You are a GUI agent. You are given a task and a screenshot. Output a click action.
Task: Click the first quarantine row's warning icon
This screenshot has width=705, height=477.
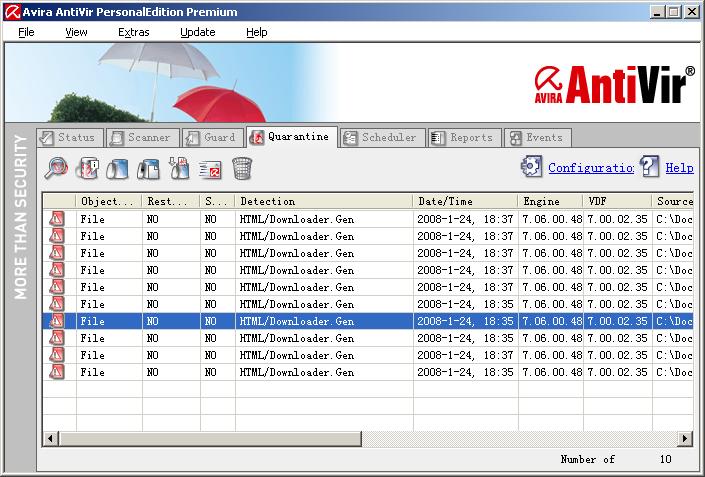[x=57, y=219]
